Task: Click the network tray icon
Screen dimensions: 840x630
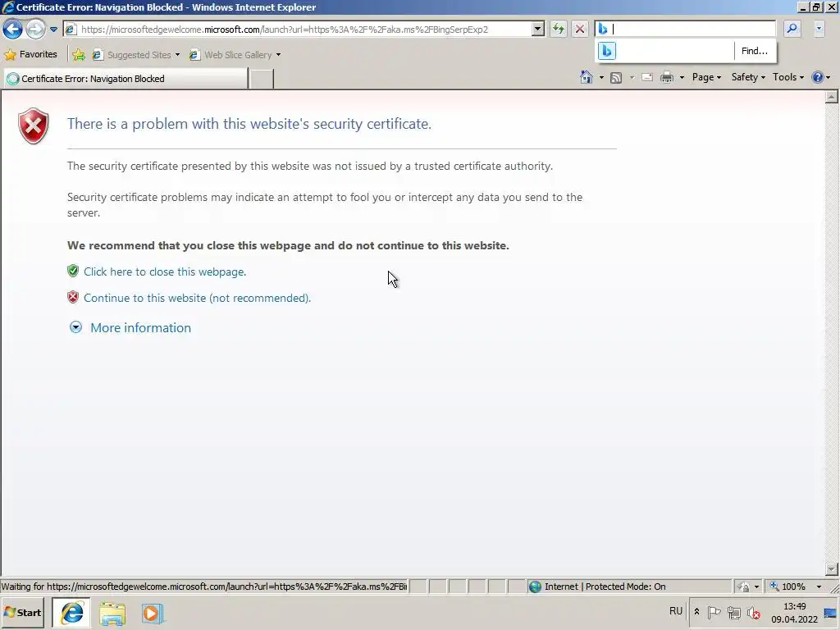Action: (x=734, y=612)
